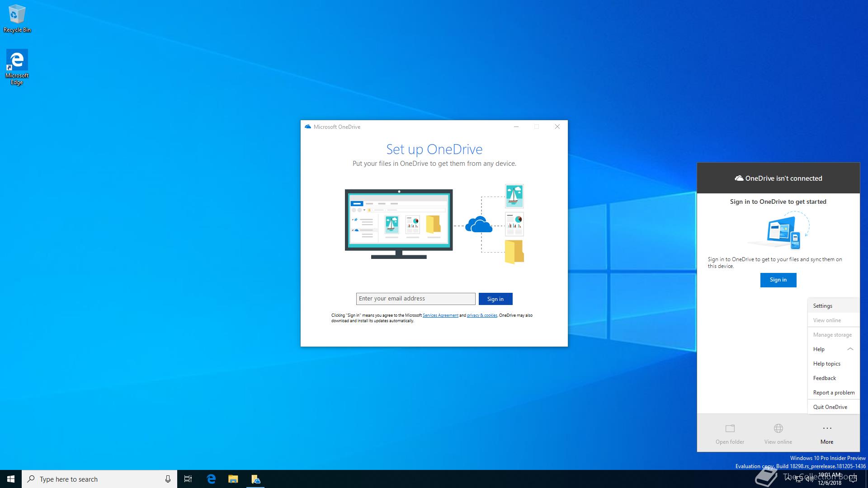Click 'Sign in to OneDrive to get started' text
Image resolution: width=868 pixels, height=488 pixels.
point(778,202)
